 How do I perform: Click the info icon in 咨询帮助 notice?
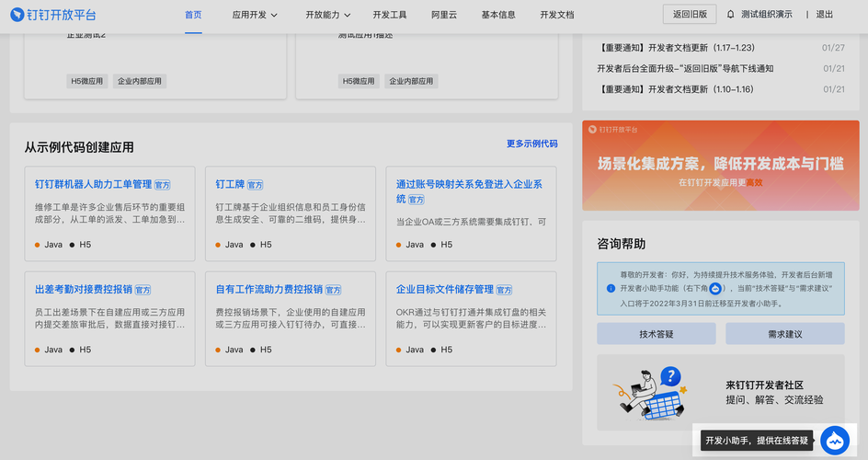pos(611,288)
